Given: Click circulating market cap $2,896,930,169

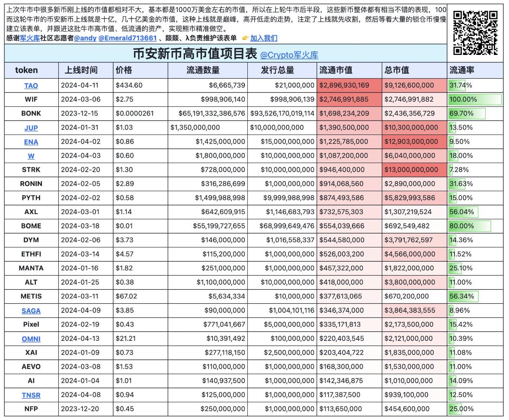Looking at the screenshot, I should point(349,85).
